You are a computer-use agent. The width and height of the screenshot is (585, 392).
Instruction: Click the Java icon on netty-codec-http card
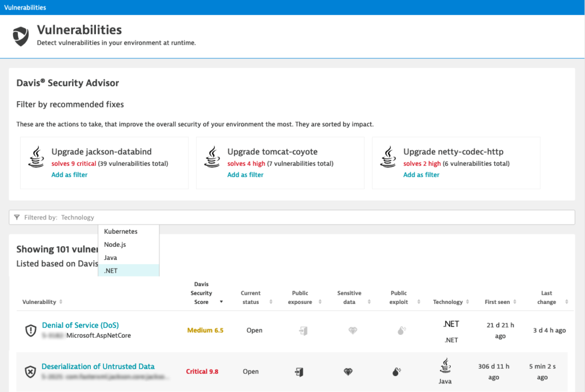[x=388, y=157]
